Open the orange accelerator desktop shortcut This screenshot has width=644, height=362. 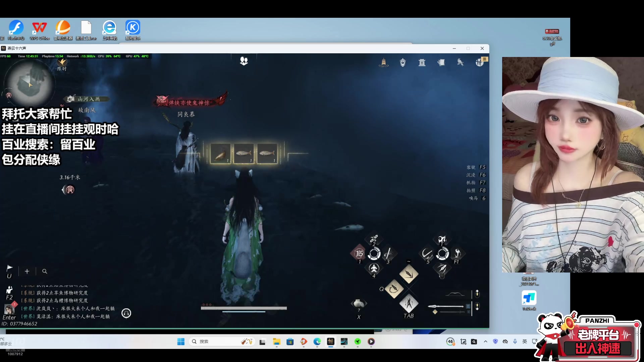(63, 31)
